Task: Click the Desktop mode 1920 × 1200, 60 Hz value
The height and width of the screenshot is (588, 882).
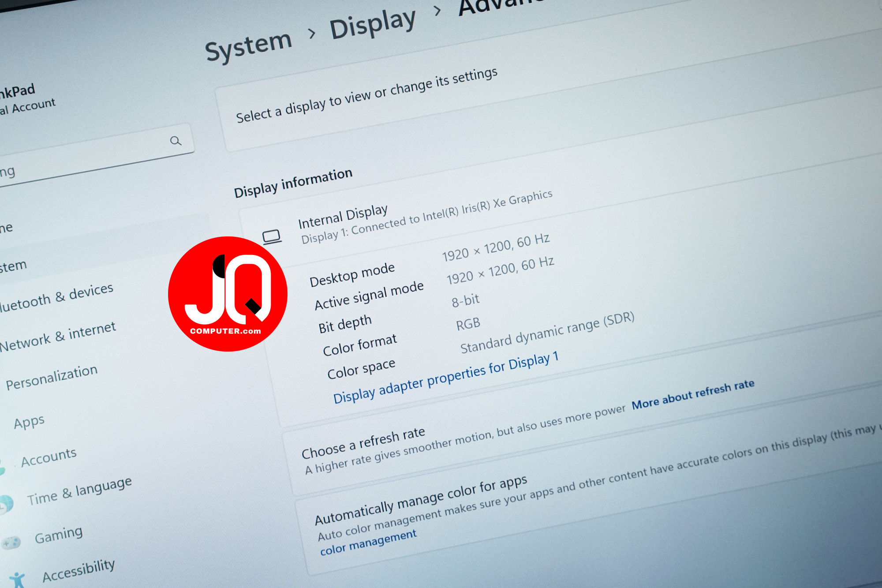Action: point(496,247)
